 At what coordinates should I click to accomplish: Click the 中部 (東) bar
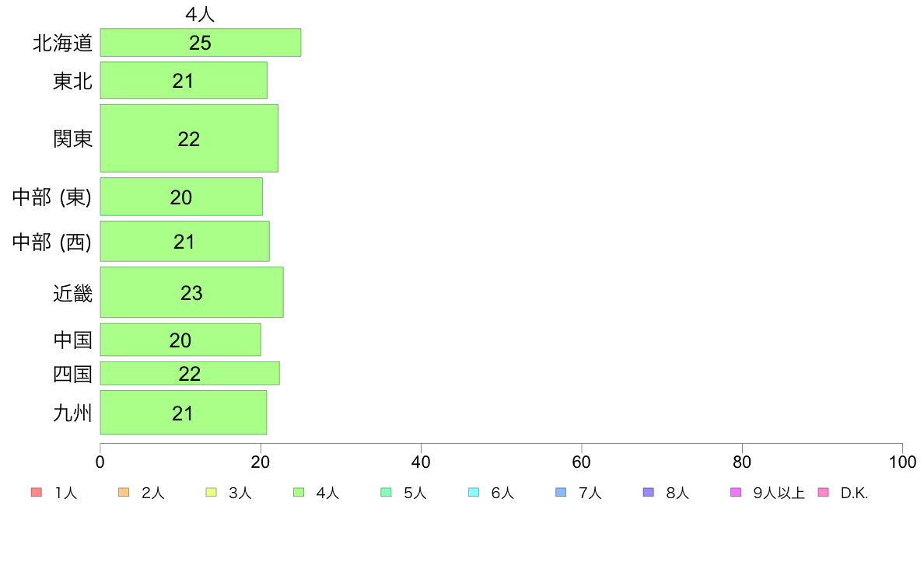pyautogui.click(x=181, y=197)
